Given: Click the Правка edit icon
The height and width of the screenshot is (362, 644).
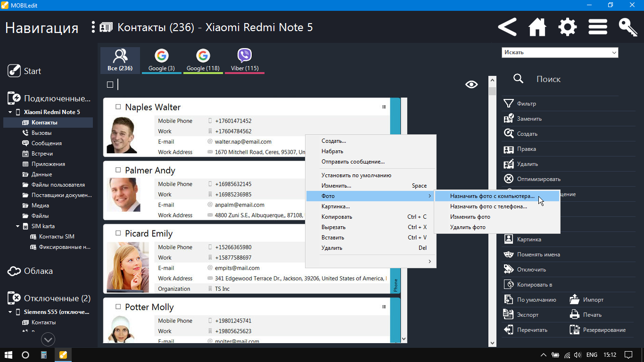Looking at the screenshot, I should point(508,149).
